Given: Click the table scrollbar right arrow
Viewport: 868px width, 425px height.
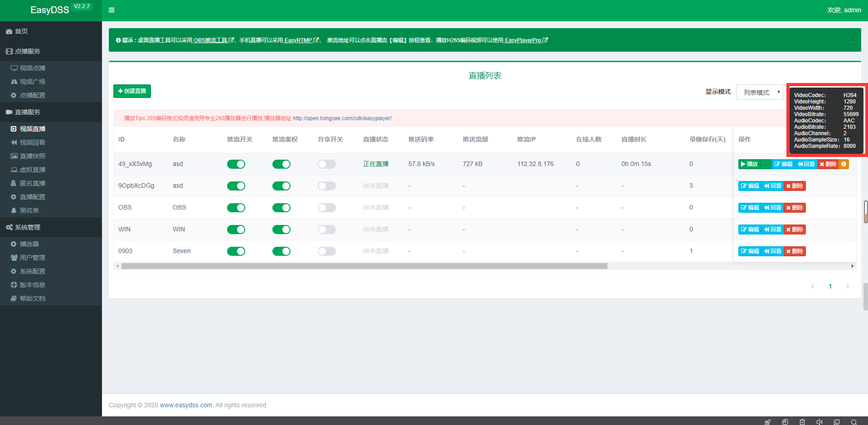Looking at the screenshot, I should click(853, 266).
